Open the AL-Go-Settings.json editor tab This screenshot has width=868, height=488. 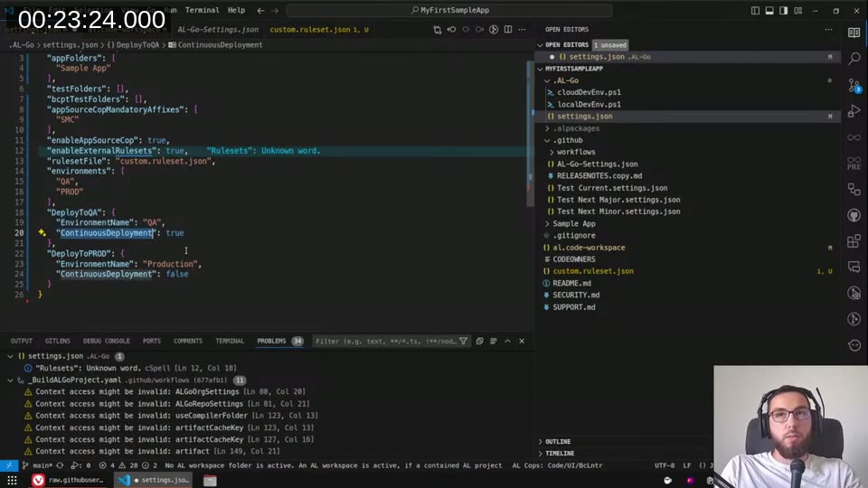(x=218, y=29)
